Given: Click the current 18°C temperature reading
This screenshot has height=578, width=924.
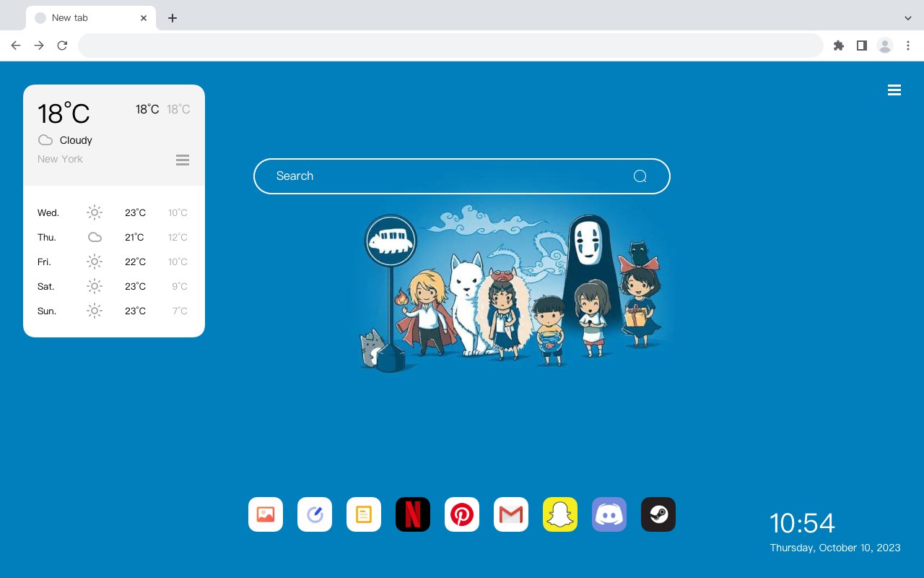Looking at the screenshot, I should click(x=64, y=113).
